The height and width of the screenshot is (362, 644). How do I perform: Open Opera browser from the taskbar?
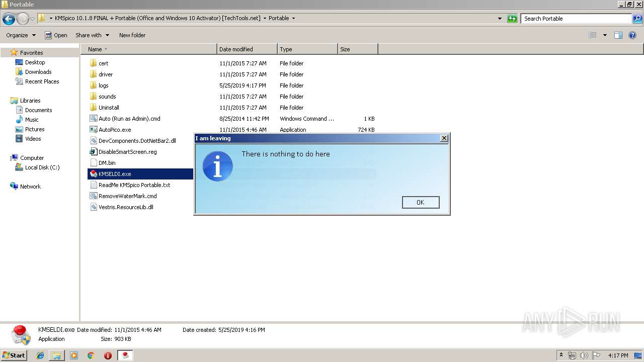108,355
